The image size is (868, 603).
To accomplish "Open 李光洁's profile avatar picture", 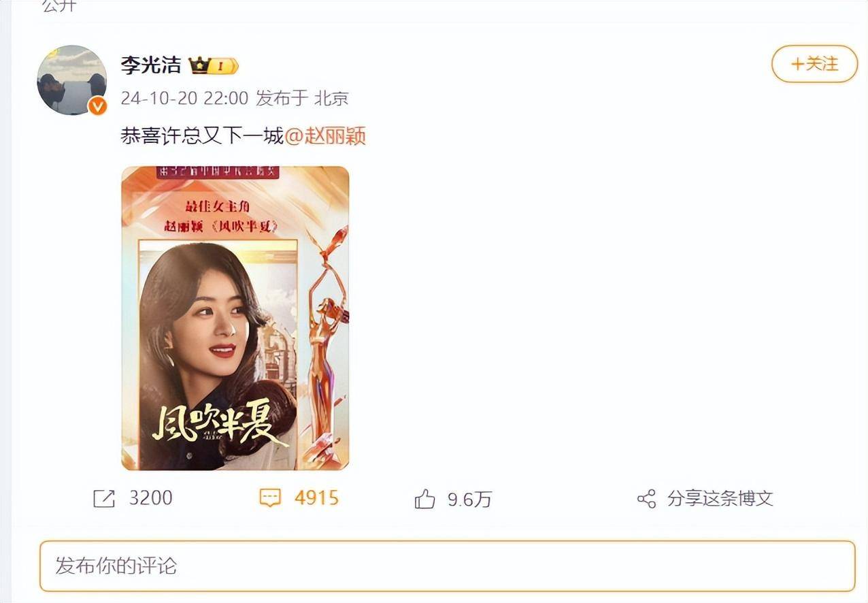I will pos(71,80).
